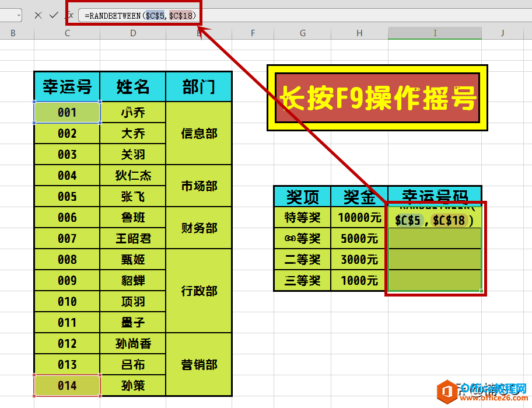Click the 部门 header cell
This screenshot has width=532, height=408.
(199, 86)
